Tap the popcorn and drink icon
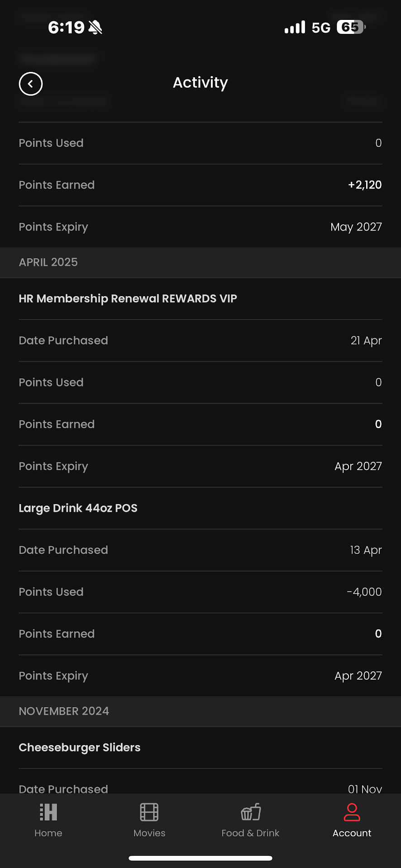Viewport: 401px width, 868px height. [251, 812]
